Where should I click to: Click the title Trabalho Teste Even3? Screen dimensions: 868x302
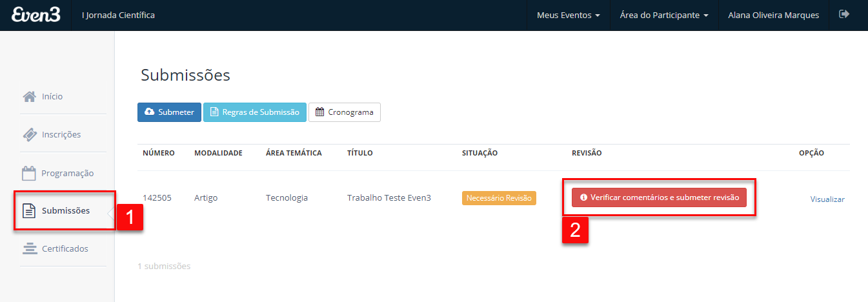pyautogui.click(x=389, y=198)
